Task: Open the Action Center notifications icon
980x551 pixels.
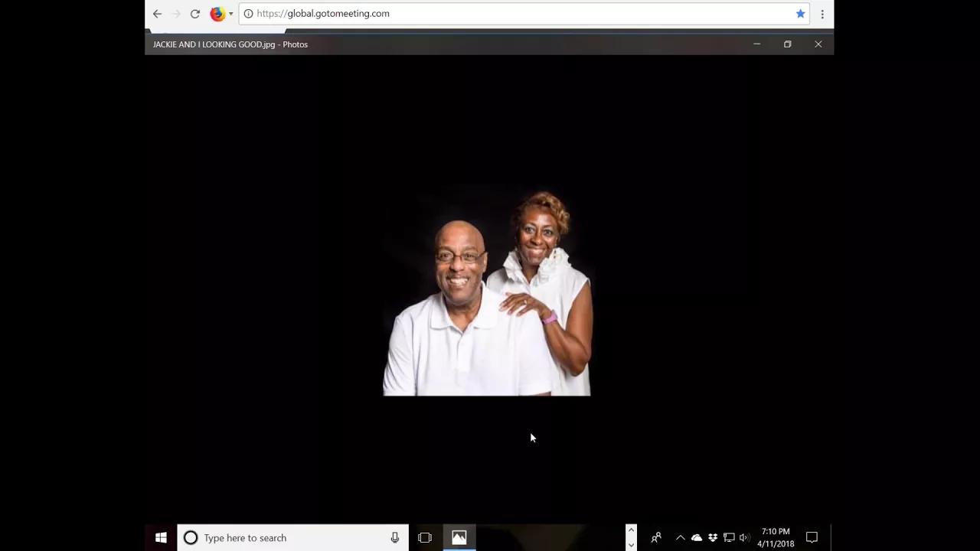Action: click(812, 538)
